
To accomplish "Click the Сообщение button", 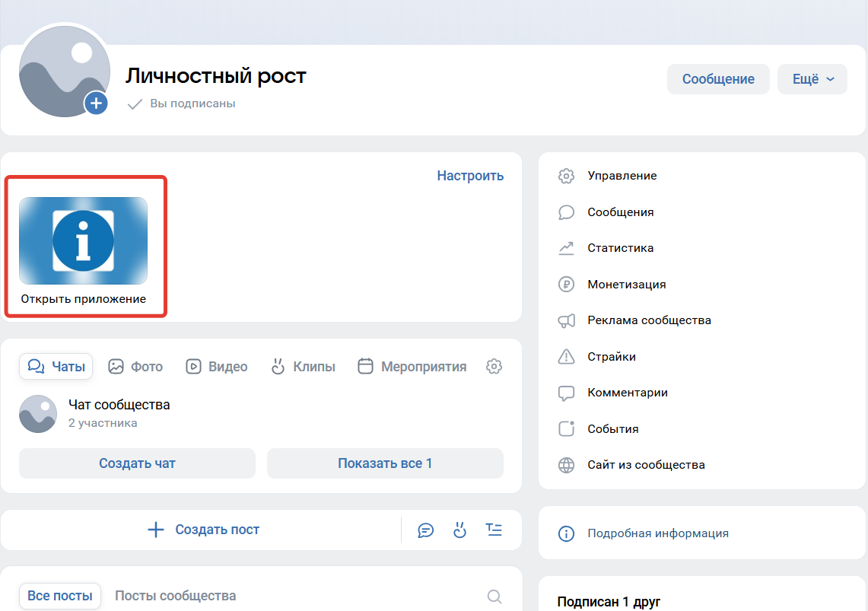I will (x=717, y=78).
